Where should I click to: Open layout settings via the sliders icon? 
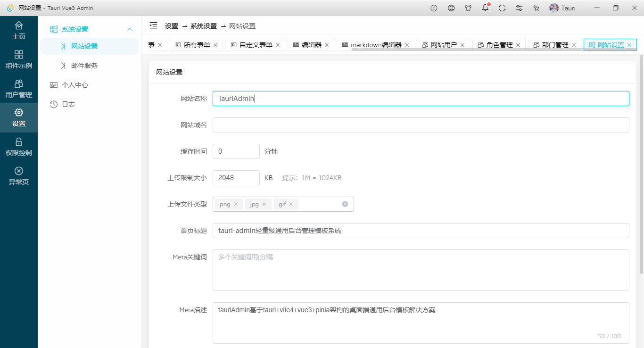click(x=519, y=8)
